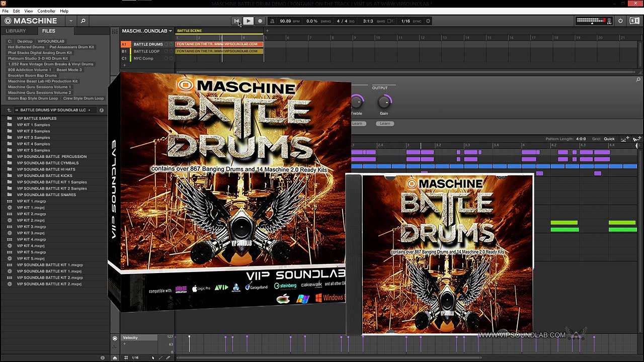Select VIP SOUNDLAB BATTLE KIT 1.mxprj icon

coord(10,271)
